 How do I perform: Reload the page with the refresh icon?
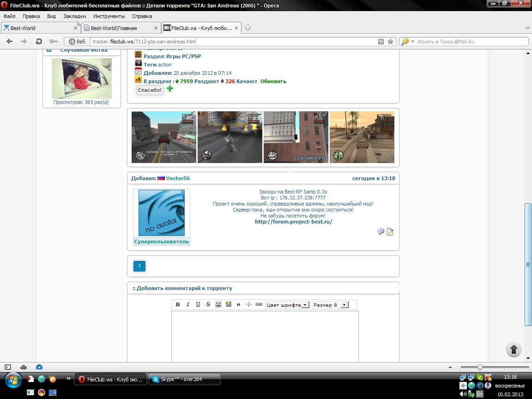39,42
